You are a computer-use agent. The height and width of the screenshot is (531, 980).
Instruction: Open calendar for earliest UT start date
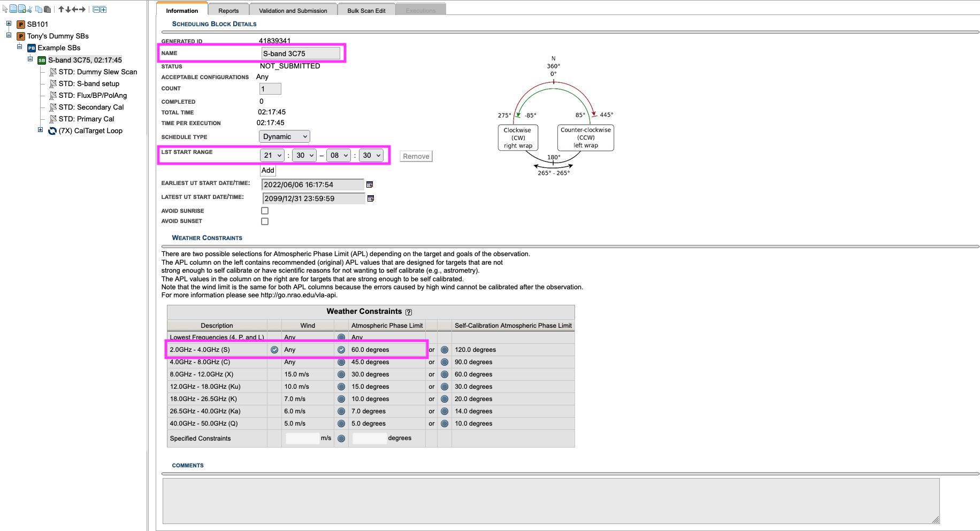coord(369,184)
